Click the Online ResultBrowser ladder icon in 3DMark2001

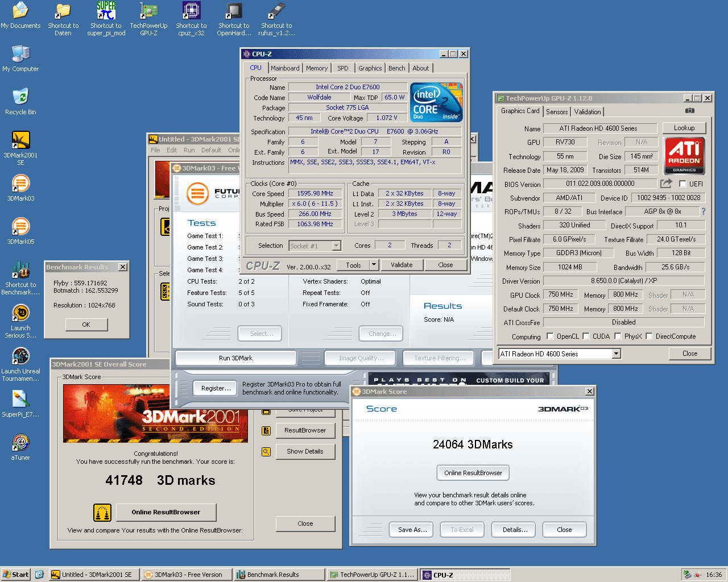tap(102, 513)
